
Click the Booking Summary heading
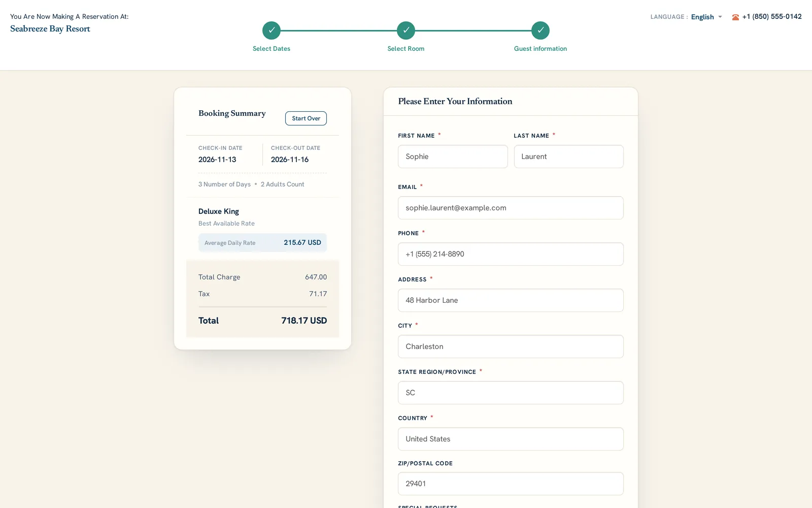pos(232,113)
